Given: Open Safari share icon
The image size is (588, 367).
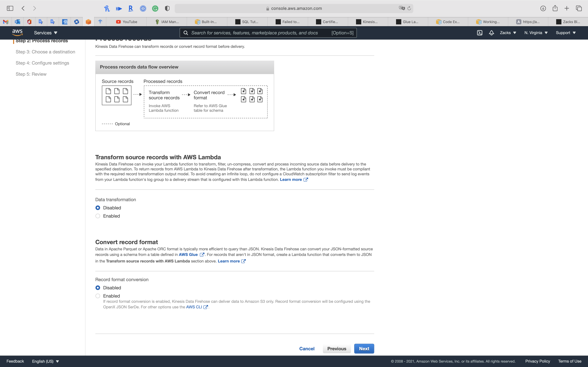Looking at the screenshot, I should click(x=555, y=8).
